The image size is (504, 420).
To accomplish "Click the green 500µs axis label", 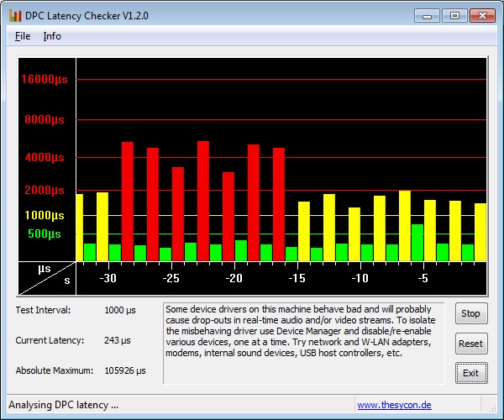I will point(45,234).
